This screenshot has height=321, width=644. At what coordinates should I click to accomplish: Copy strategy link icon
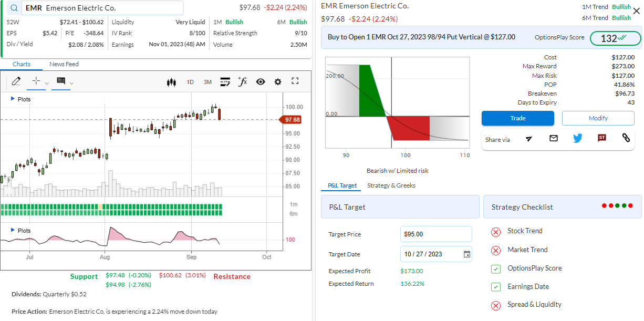point(626,138)
